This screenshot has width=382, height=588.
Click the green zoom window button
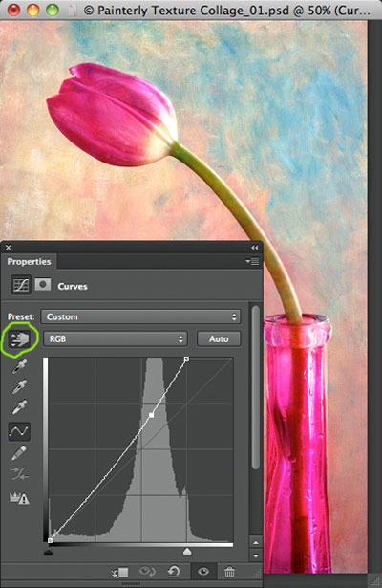tap(53, 11)
